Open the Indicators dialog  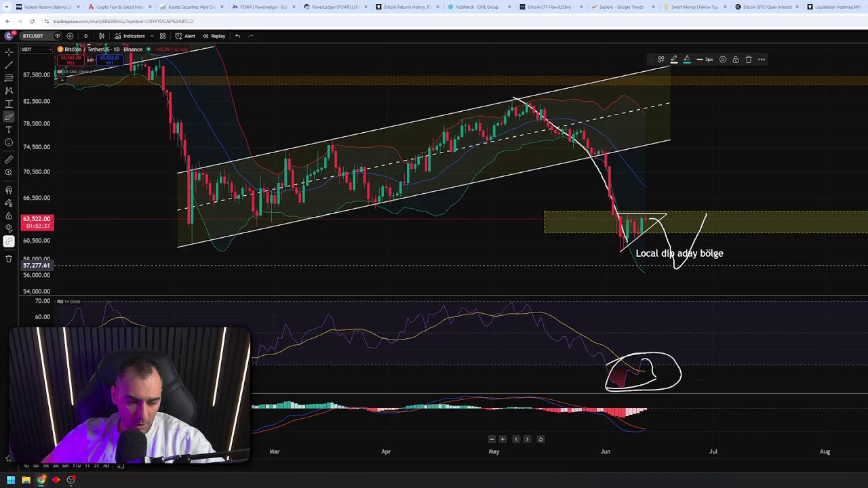130,36
